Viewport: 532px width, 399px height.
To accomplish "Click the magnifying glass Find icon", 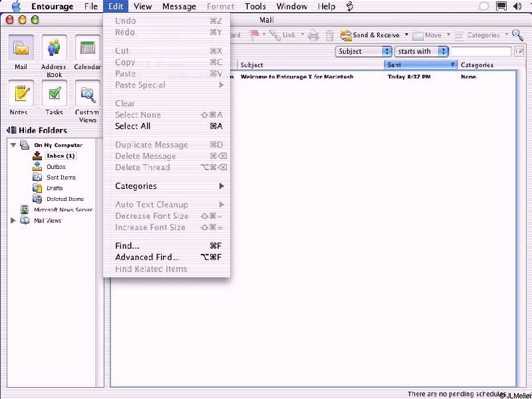I will coord(517,35).
